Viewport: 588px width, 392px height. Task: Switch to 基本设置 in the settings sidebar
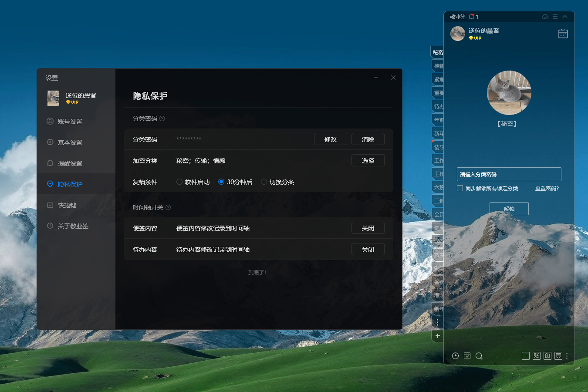(x=70, y=142)
